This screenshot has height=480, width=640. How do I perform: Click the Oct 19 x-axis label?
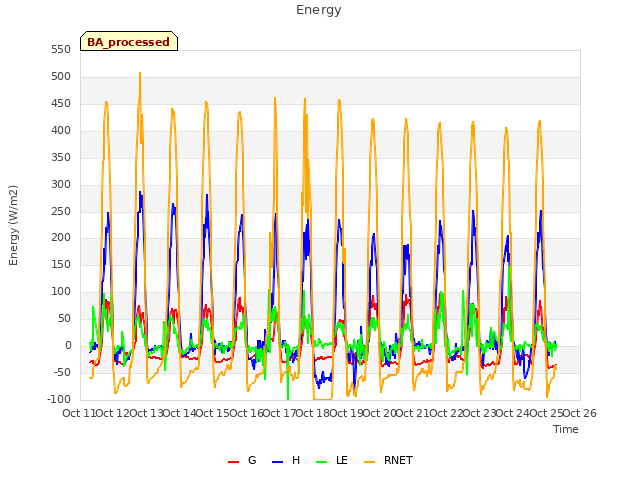[347, 413]
